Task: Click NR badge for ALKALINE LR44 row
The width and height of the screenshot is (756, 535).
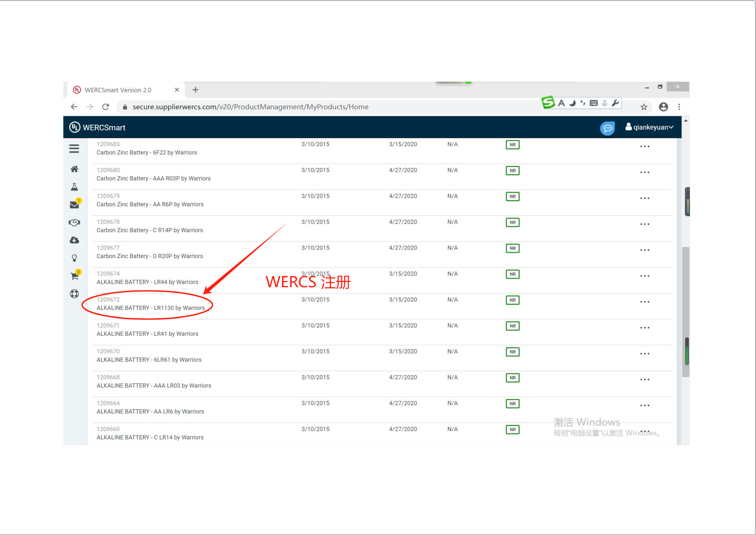Action: pos(513,274)
